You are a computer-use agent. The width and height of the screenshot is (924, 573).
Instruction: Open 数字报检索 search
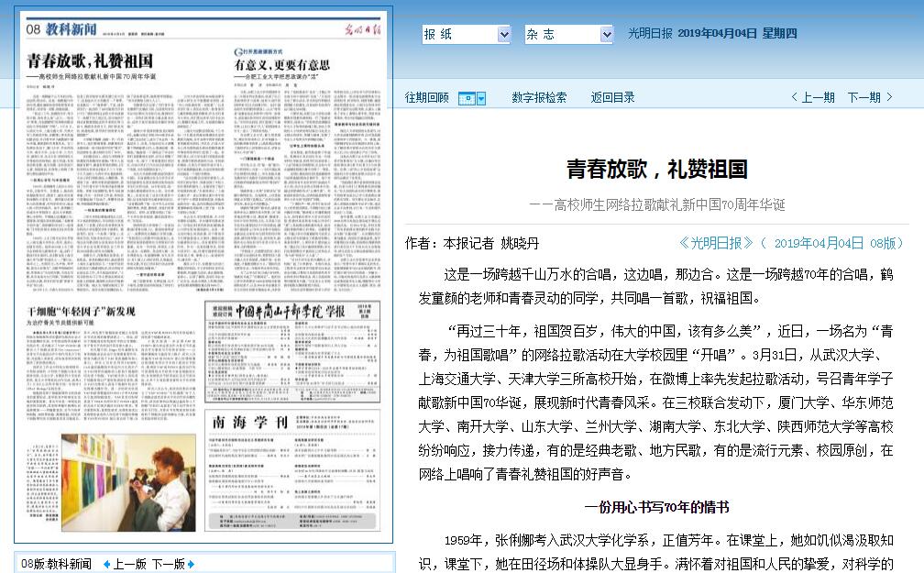tap(539, 98)
